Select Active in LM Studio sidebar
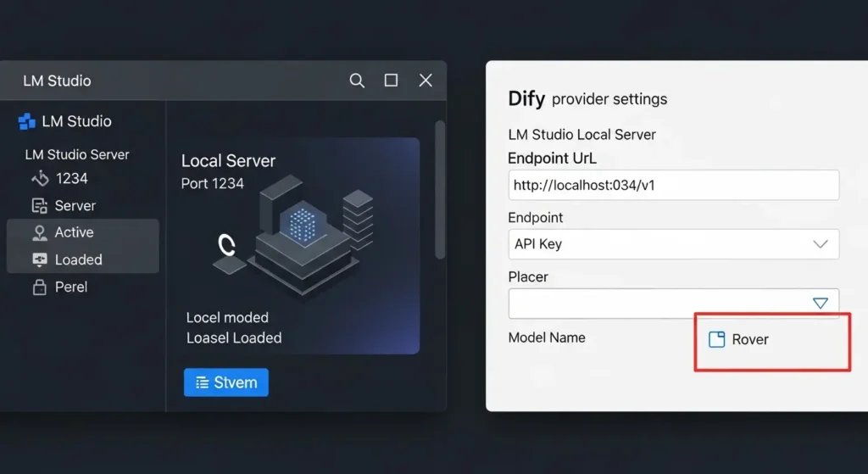This screenshot has height=474, width=868. pos(83,232)
